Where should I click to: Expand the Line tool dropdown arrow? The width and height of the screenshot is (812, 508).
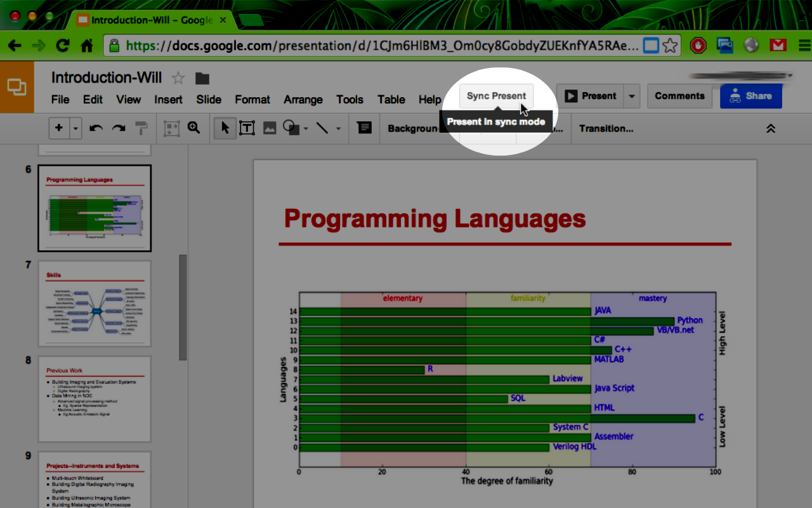(x=338, y=129)
